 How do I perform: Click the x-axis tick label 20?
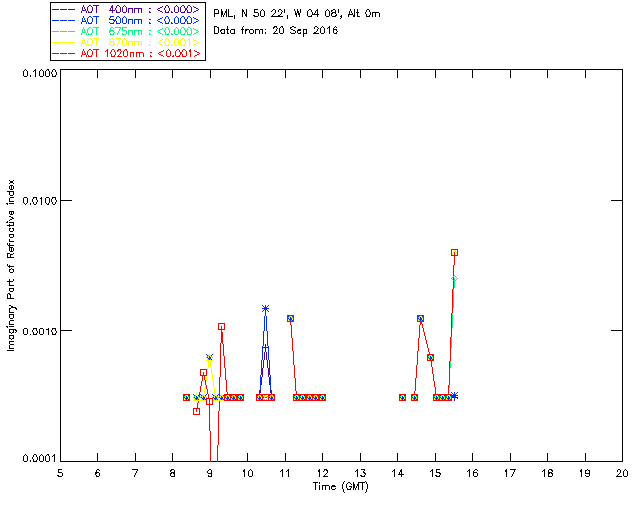coord(622,473)
